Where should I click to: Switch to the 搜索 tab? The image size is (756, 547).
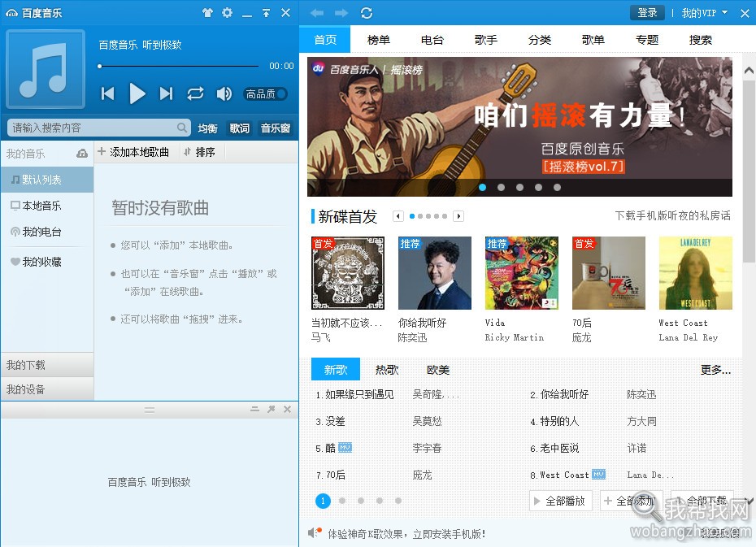[x=701, y=40]
